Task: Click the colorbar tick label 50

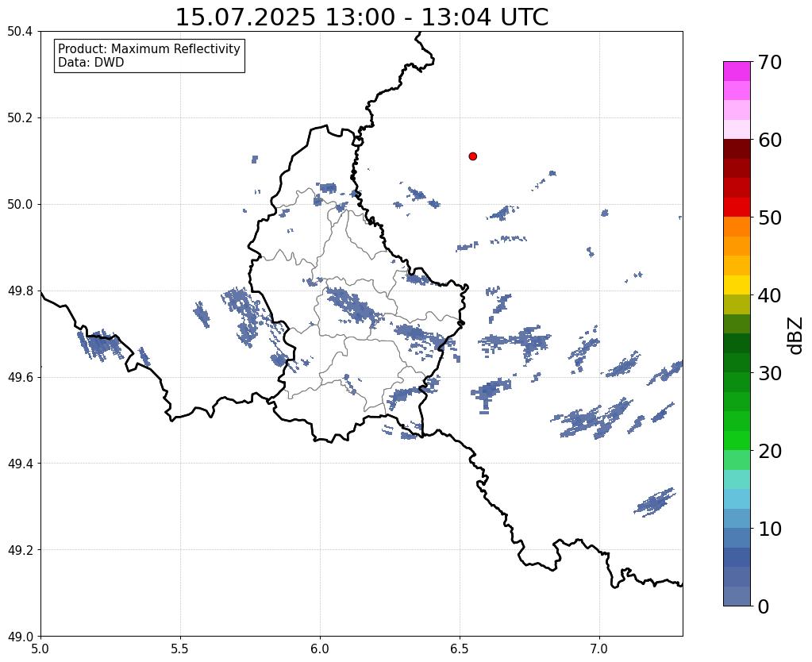Action: tap(770, 217)
